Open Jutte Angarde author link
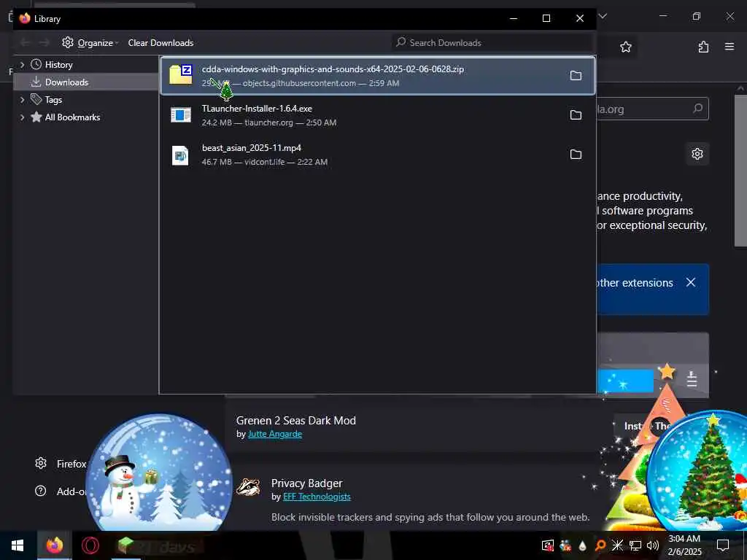The image size is (747, 560). pyautogui.click(x=275, y=434)
